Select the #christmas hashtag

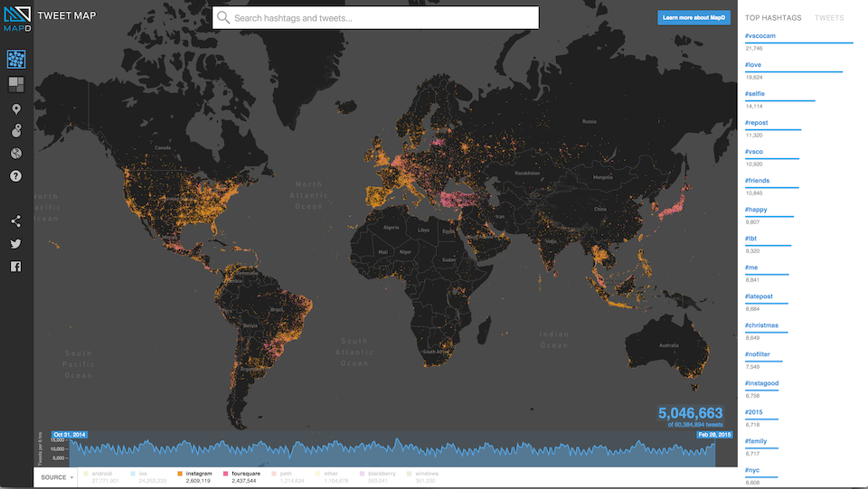click(x=761, y=325)
